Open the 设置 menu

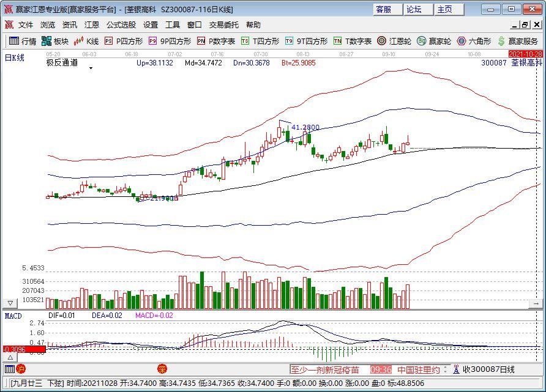(x=151, y=25)
